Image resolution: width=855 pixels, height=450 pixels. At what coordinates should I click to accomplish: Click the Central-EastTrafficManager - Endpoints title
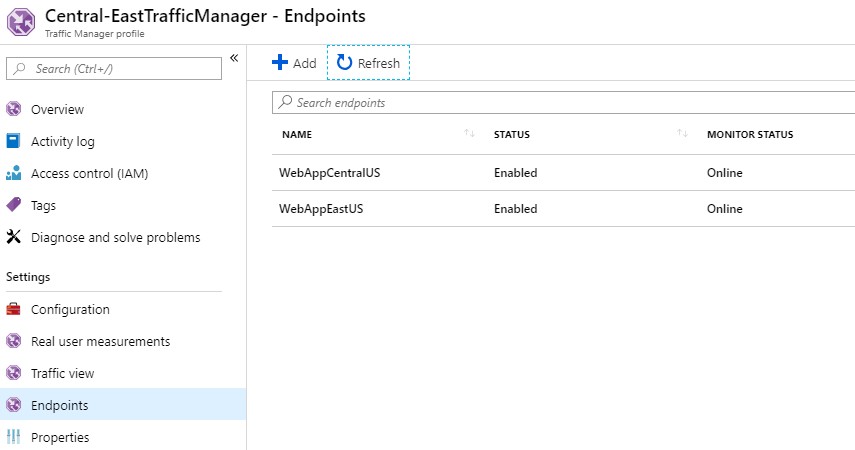[205, 16]
